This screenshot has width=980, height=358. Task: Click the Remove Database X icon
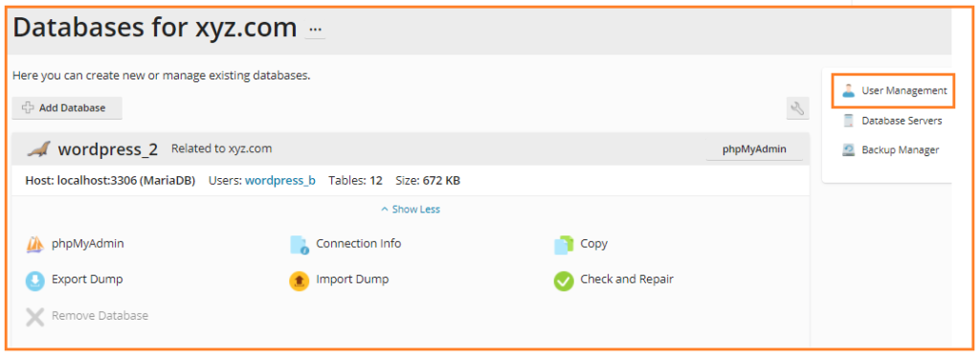[35, 316]
